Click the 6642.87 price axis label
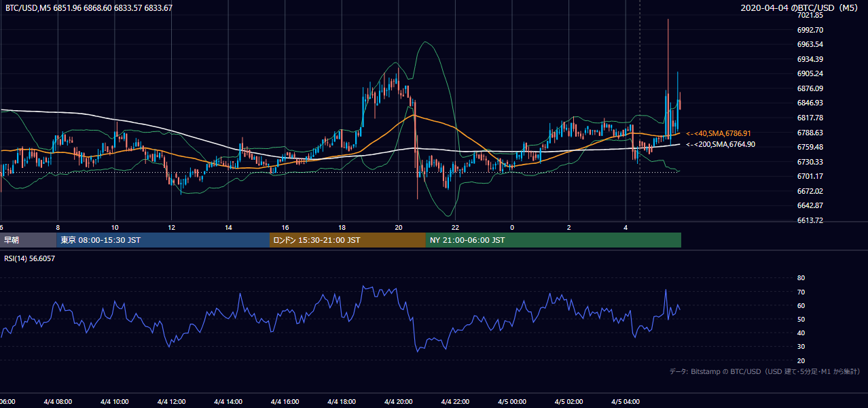This screenshot has width=868, height=408. (x=810, y=205)
